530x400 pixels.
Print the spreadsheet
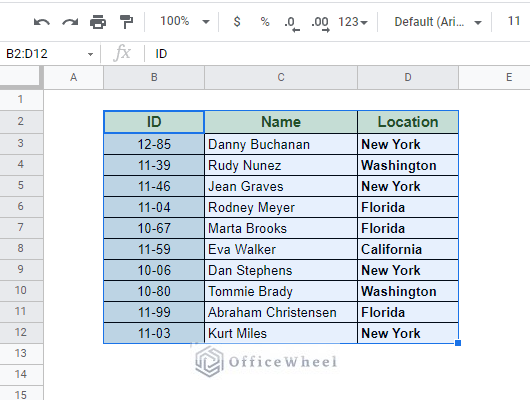(98, 22)
